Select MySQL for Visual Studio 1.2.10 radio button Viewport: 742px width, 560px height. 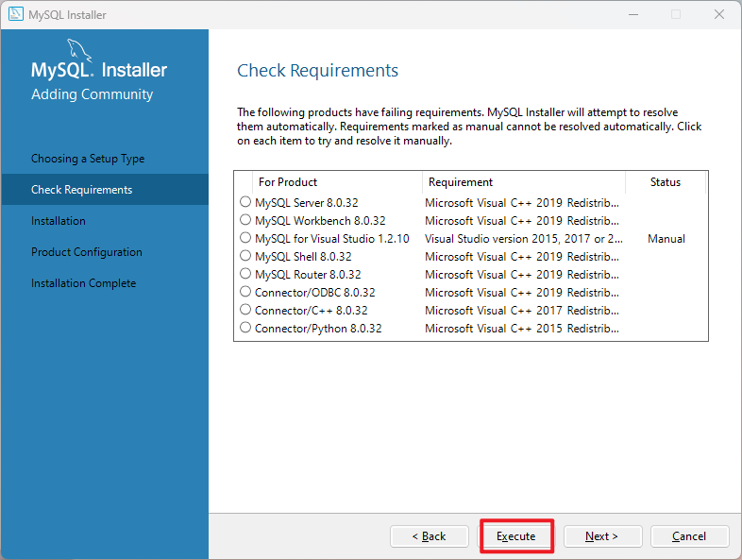tap(245, 238)
